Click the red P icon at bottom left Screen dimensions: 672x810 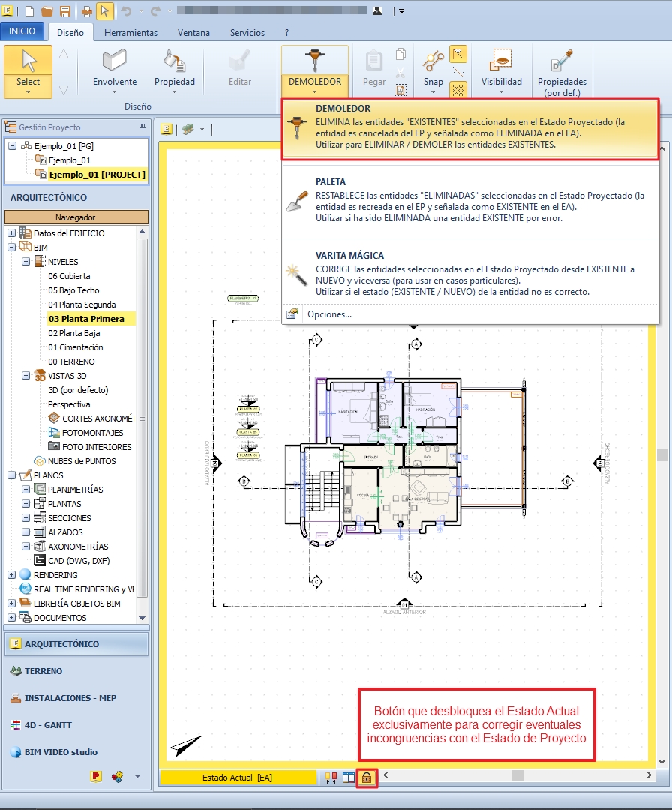[x=96, y=776]
